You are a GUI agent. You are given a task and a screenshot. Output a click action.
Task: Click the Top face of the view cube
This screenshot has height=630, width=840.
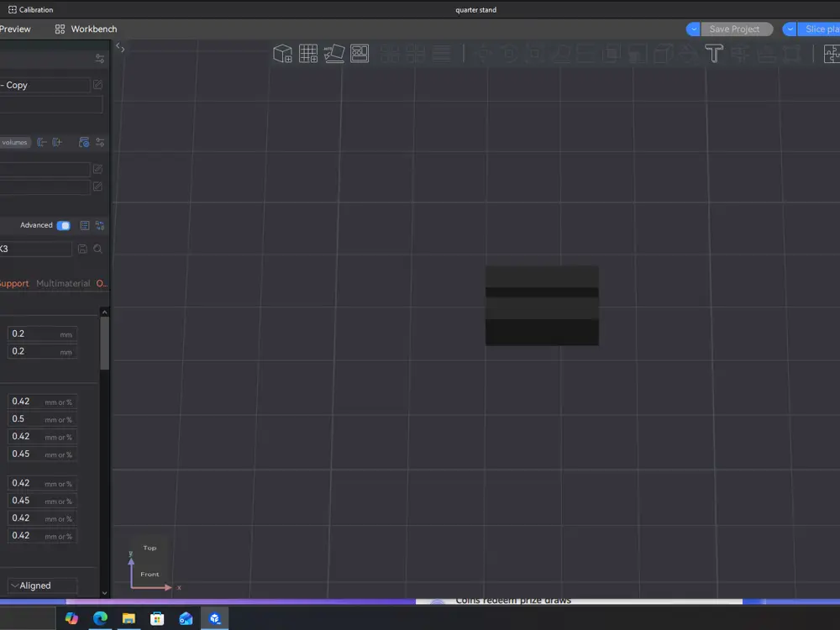(x=150, y=548)
